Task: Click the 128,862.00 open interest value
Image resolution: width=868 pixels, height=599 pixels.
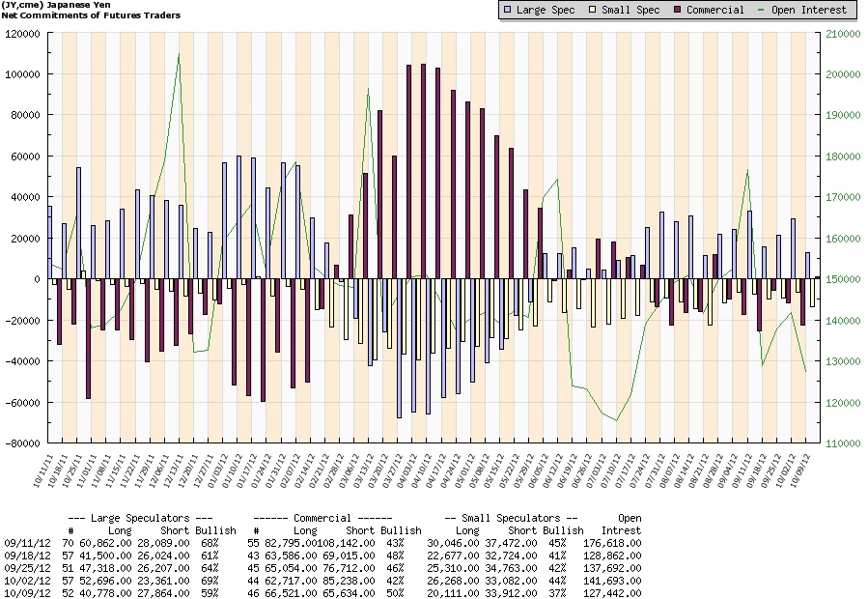Action: (612, 556)
